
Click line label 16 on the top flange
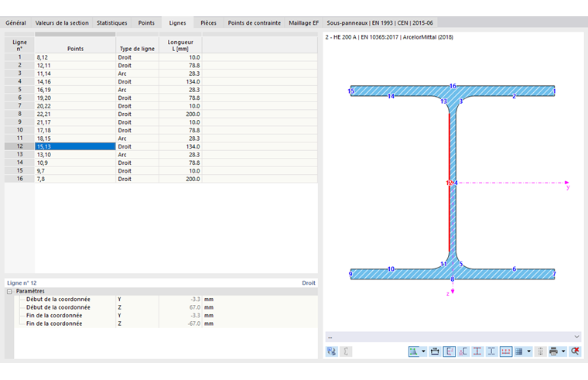click(453, 86)
